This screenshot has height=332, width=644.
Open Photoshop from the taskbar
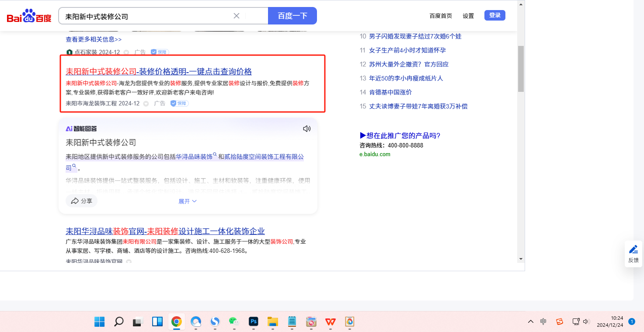point(254,322)
